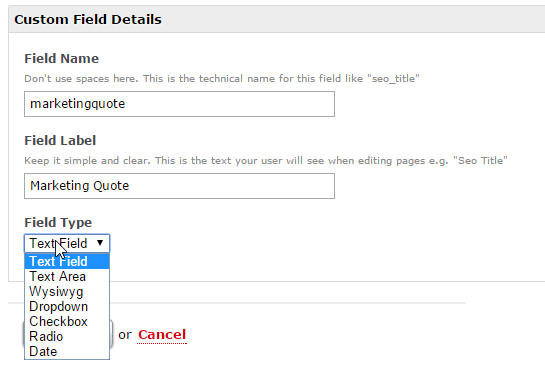Click the word or before Cancel
Image resolution: width=545 pixels, height=374 pixels.
click(125, 335)
